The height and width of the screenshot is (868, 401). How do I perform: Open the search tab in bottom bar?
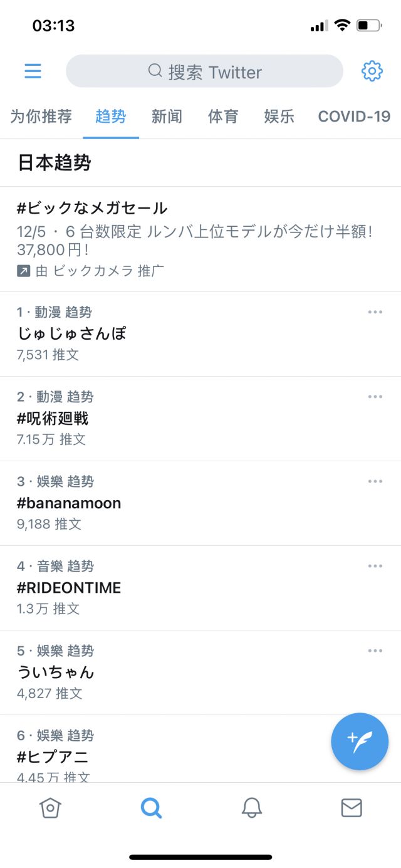point(151,808)
